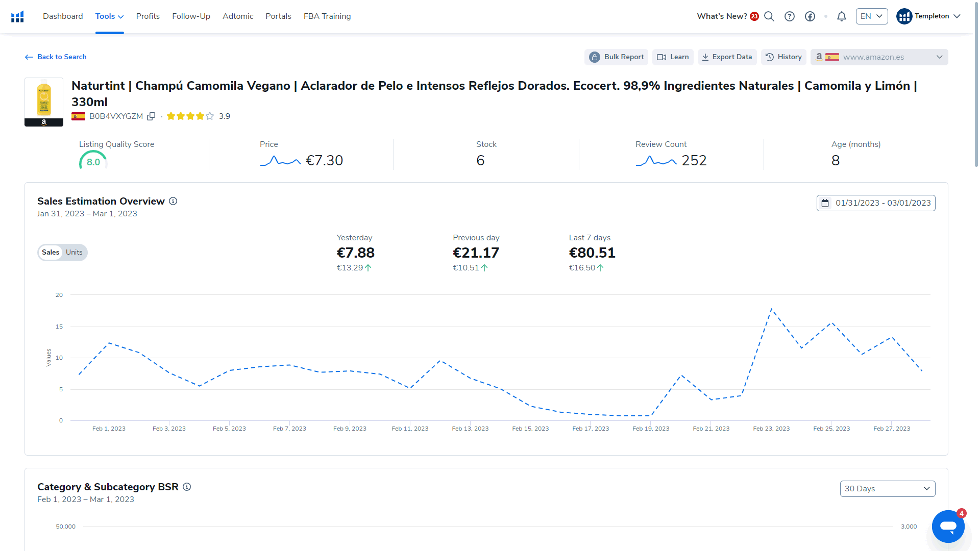Viewport: 980px width, 551px height.
Task: Expand the EN language dropdown
Action: (x=873, y=16)
